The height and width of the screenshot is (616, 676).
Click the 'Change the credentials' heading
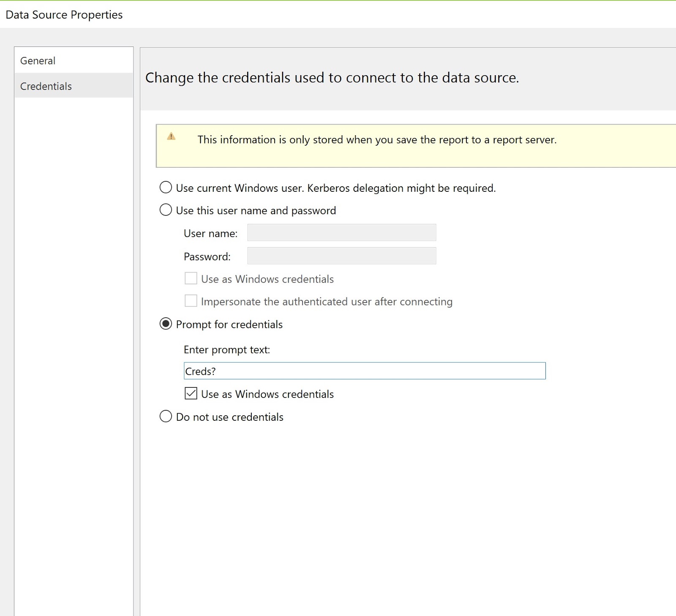(x=332, y=78)
